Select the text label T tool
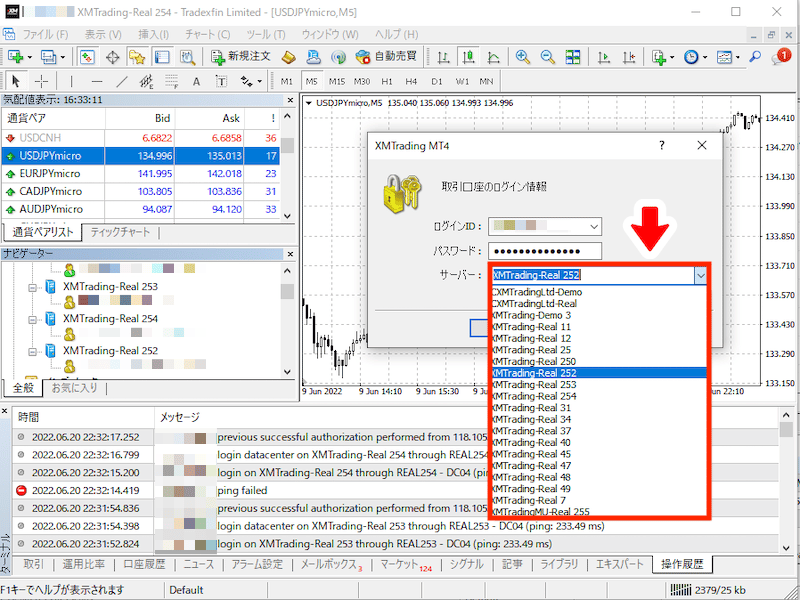Viewport: 800px width, 600px height. coord(221,81)
